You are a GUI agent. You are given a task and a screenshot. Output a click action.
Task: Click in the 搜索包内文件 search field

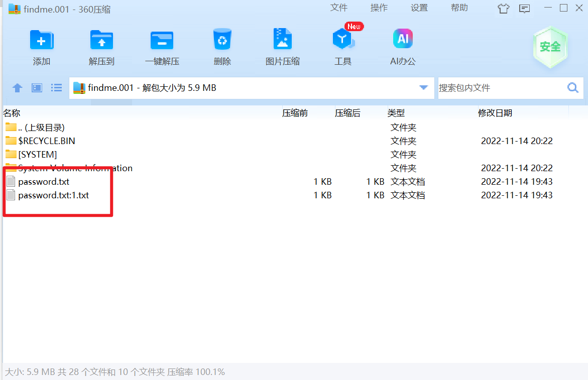point(500,88)
